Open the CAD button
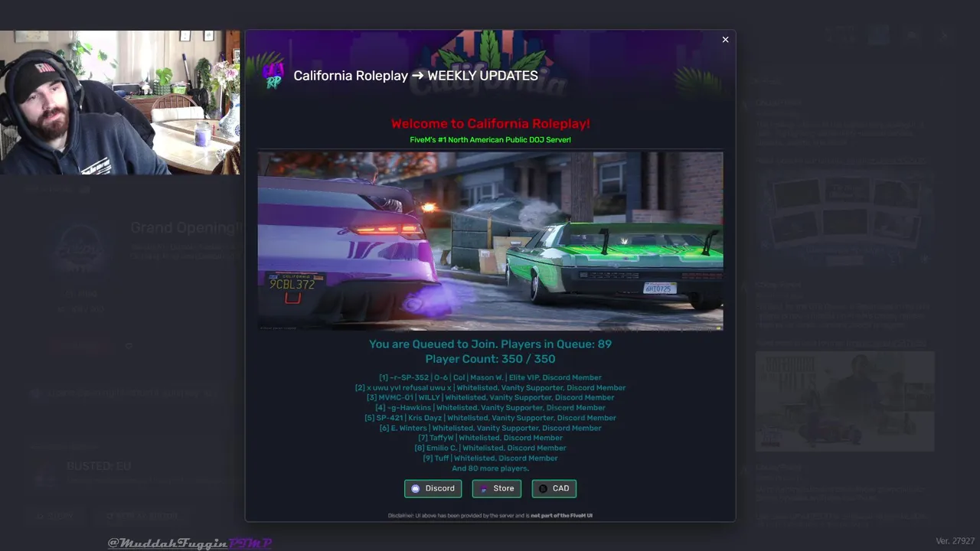Screen dimensions: 980x551 tap(554, 488)
